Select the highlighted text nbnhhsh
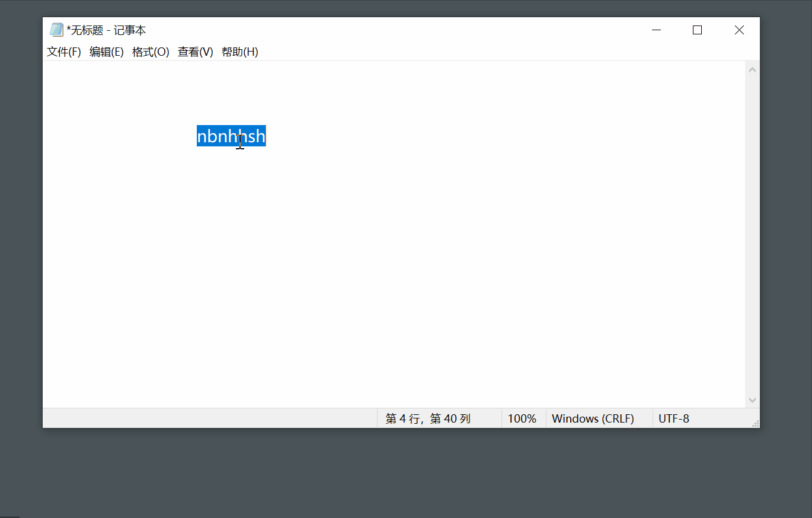The height and width of the screenshot is (518, 812). (x=231, y=136)
